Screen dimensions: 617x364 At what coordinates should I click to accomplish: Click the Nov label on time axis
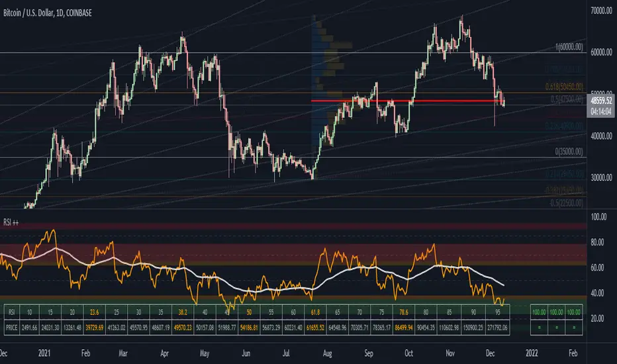pos(450,353)
